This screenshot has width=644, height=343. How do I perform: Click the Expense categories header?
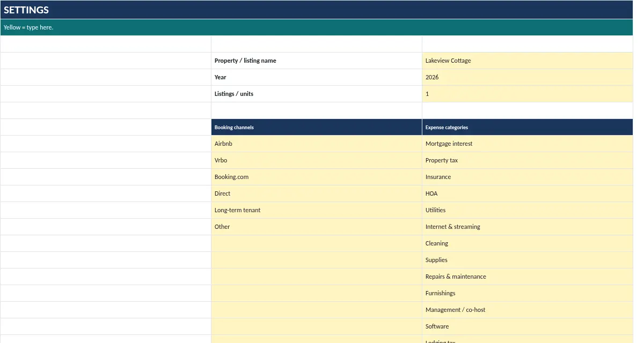pyautogui.click(x=528, y=127)
